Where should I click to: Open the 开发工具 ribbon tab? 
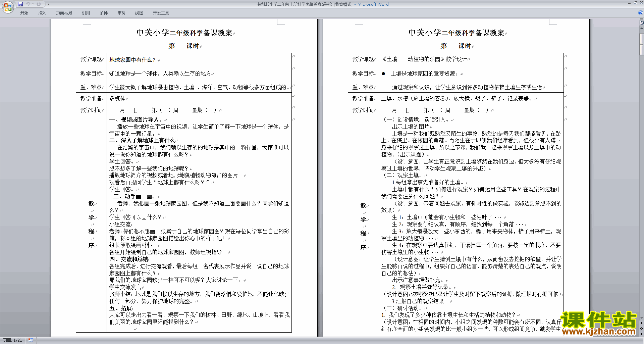[x=161, y=13]
